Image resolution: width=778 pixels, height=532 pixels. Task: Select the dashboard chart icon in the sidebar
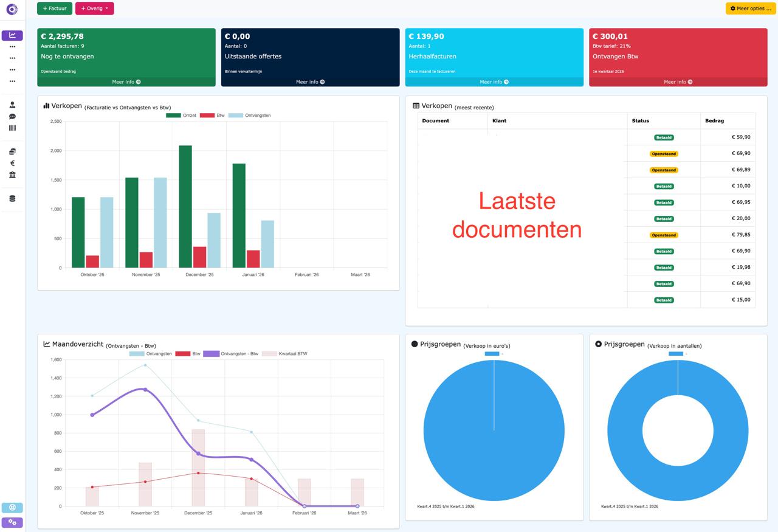tap(12, 35)
